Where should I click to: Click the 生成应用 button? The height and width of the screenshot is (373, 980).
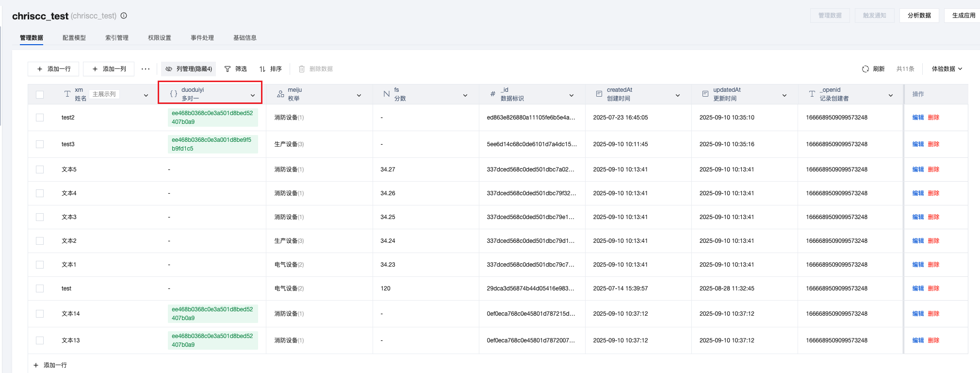click(963, 16)
